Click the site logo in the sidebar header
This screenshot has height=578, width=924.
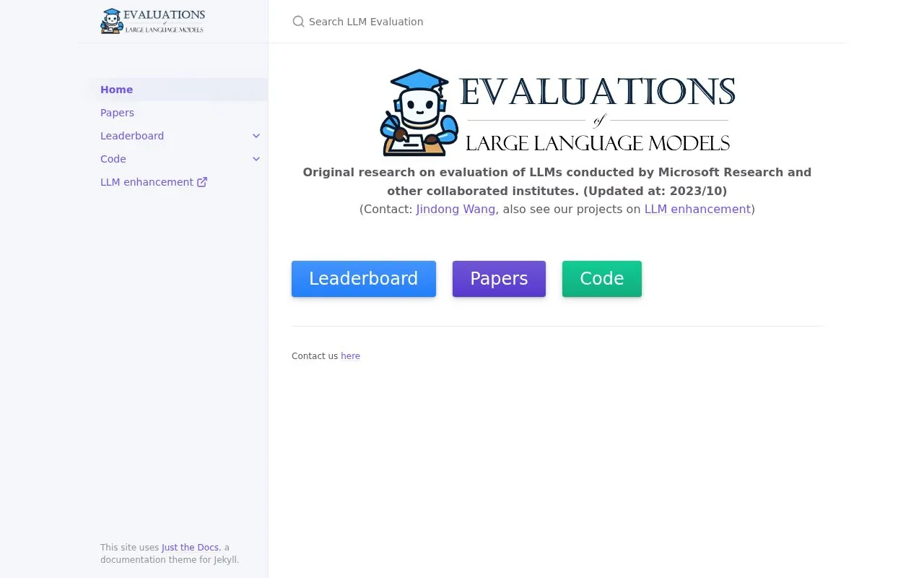point(152,21)
